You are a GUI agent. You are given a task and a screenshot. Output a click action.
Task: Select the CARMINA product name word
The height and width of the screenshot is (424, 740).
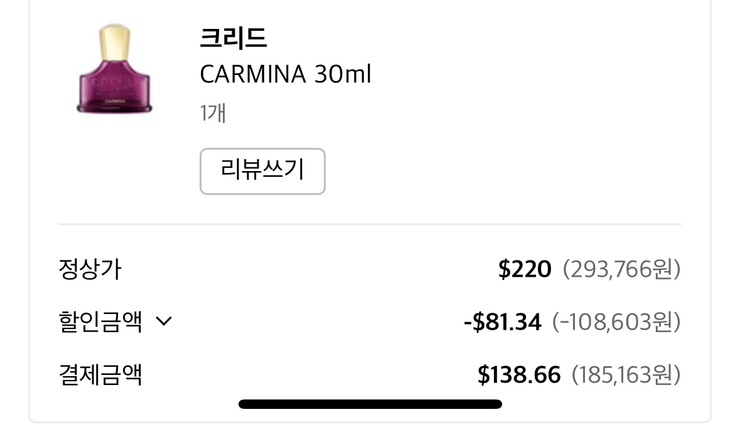coord(253,74)
